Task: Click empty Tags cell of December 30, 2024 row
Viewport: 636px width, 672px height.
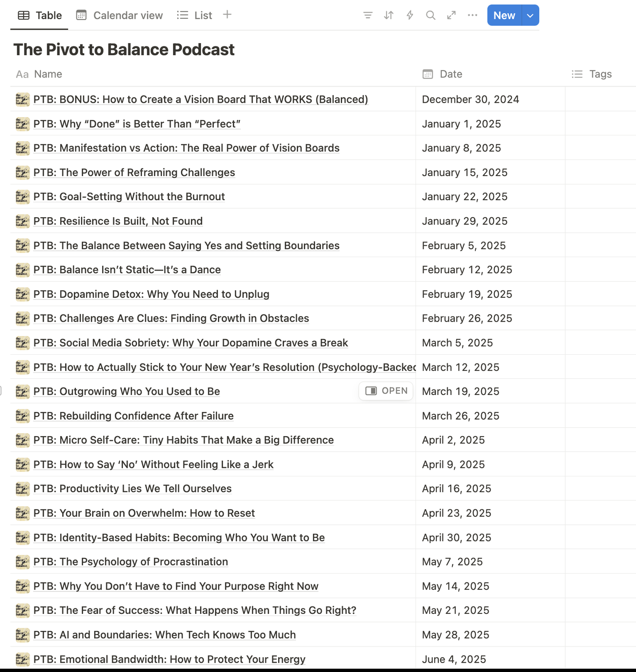Action: click(601, 99)
